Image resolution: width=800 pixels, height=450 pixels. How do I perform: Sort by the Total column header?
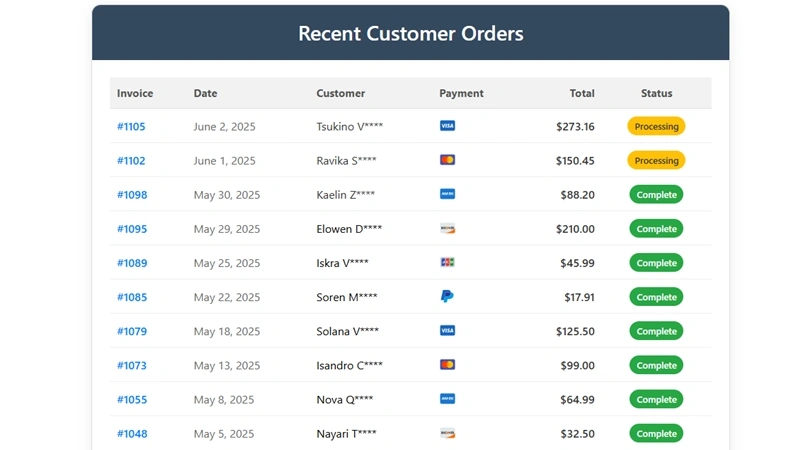point(582,93)
